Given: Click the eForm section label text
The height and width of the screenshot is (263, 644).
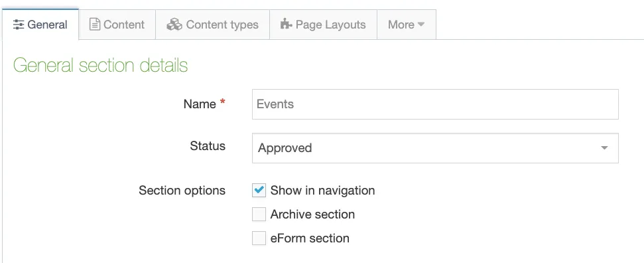Looking at the screenshot, I should 310,238.
